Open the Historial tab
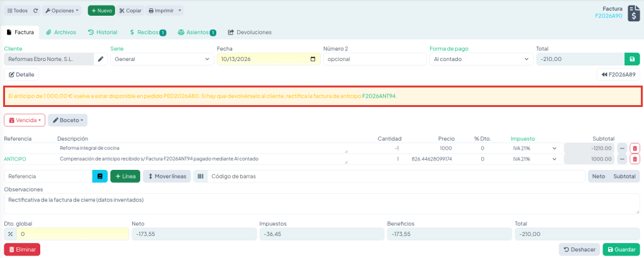 (x=103, y=32)
